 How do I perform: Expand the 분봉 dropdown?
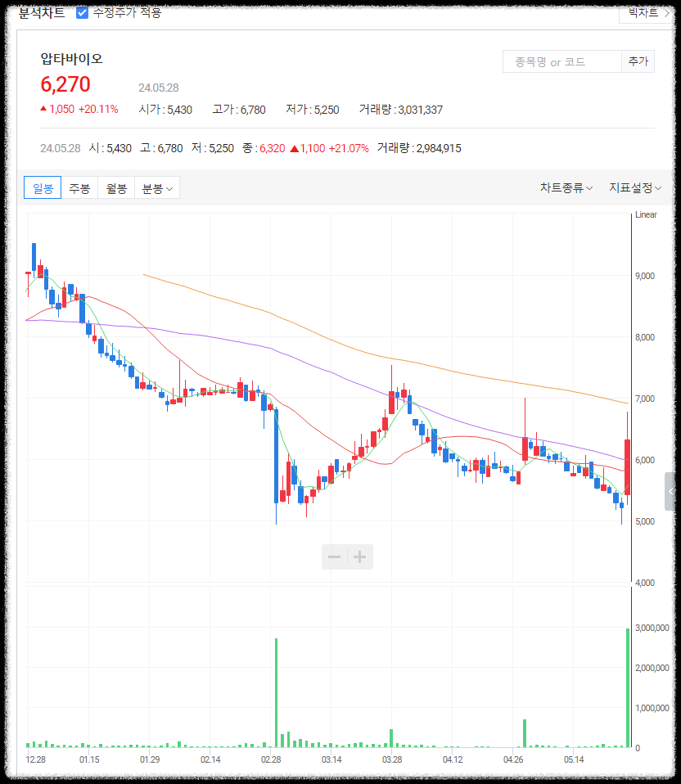(157, 188)
